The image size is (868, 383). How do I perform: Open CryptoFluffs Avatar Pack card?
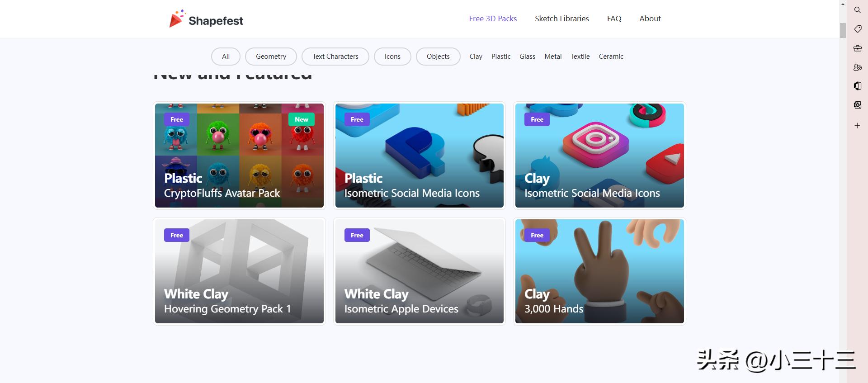coord(239,156)
